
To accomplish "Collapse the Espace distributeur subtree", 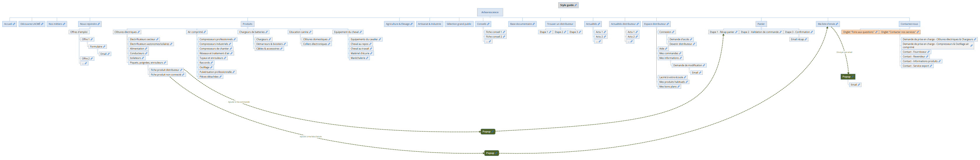I will (x=656, y=27).
